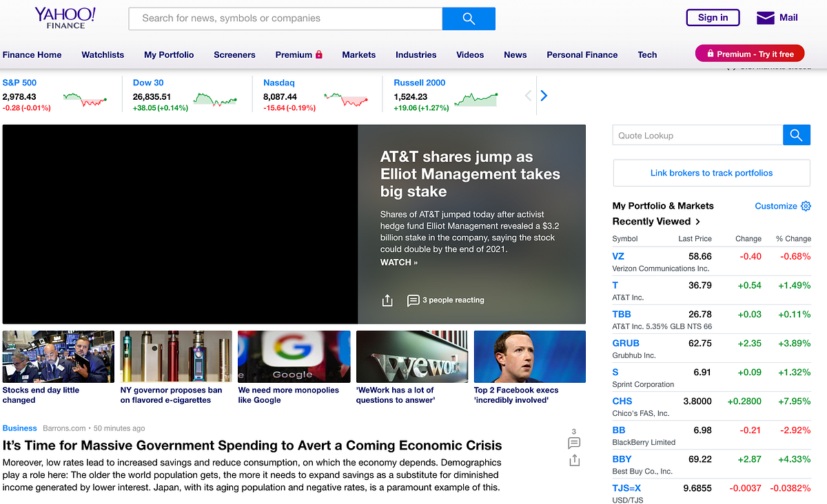Click the Russell 2000 mini chart

pyautogui.click(x=476, y=99)
